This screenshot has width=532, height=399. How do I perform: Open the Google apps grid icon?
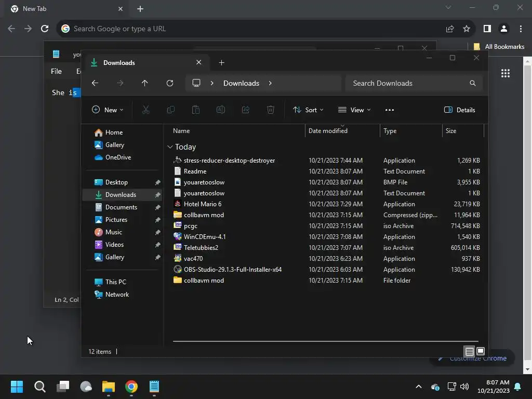pyautogui.click(x=506, y=73)
